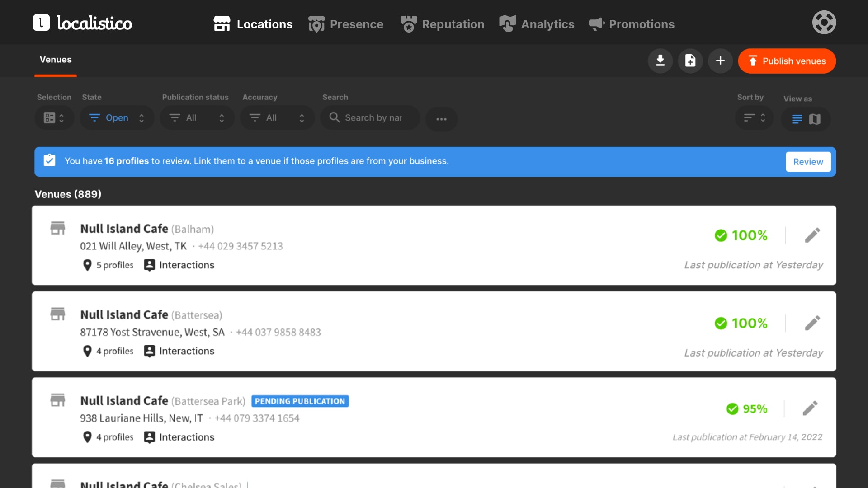This screenshot has height=488, width=868.
Task: Switch to list view
Action: (x=797, y=119)
